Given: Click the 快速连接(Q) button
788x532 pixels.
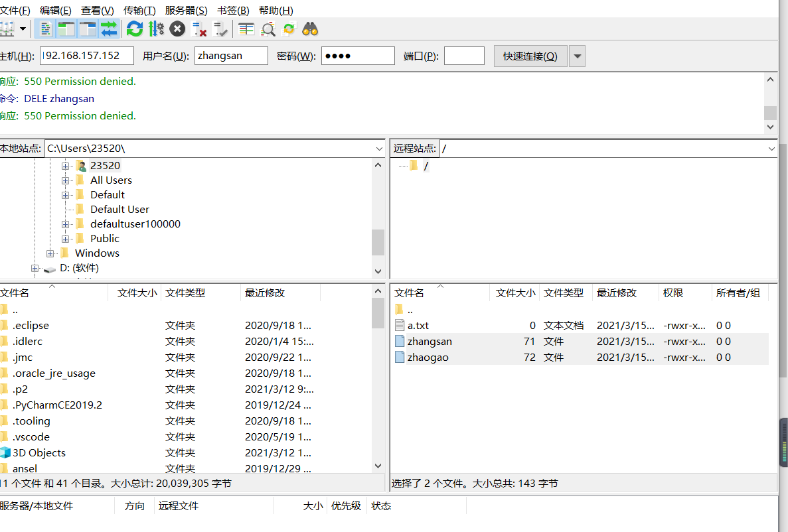Looking at the screenshot, I should click(530, 56).
